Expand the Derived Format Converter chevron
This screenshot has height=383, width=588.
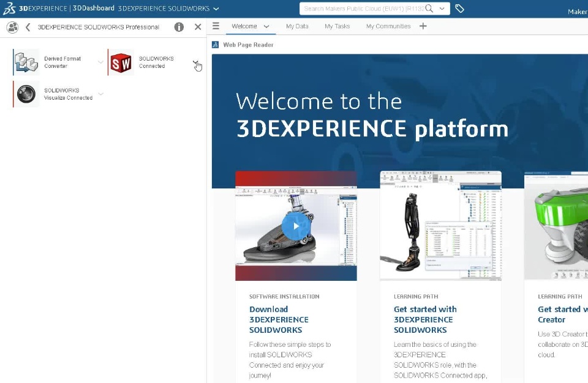(x=100, y=62)
